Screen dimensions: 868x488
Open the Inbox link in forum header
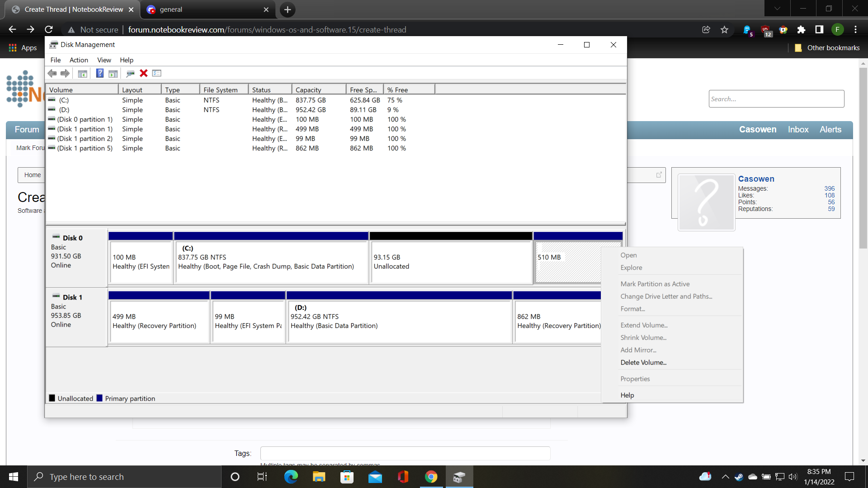click(798, 130)
